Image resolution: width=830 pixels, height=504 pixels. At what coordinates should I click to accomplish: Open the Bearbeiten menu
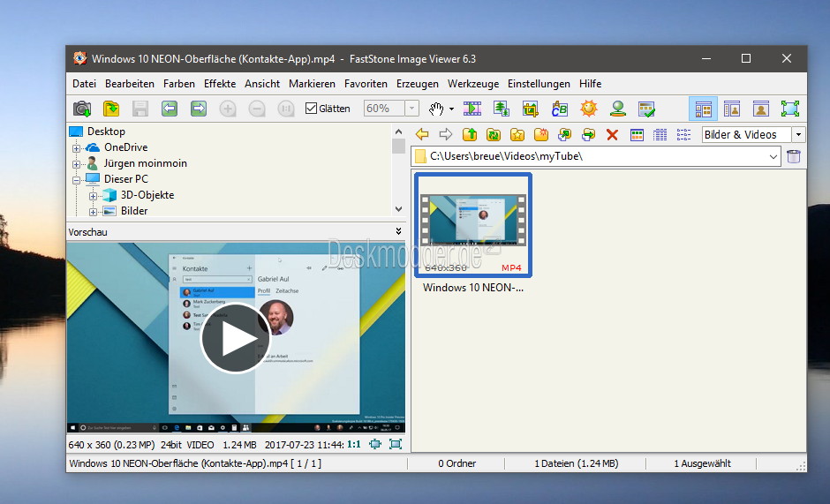[x=130, y=84]
